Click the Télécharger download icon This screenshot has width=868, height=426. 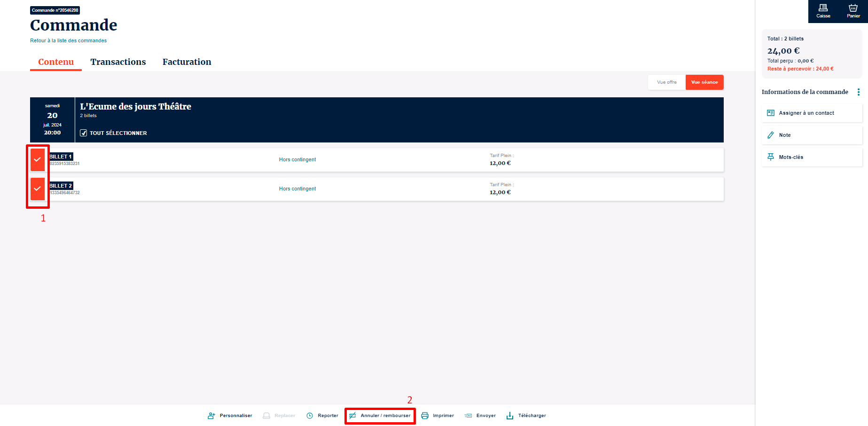(510, 416)
